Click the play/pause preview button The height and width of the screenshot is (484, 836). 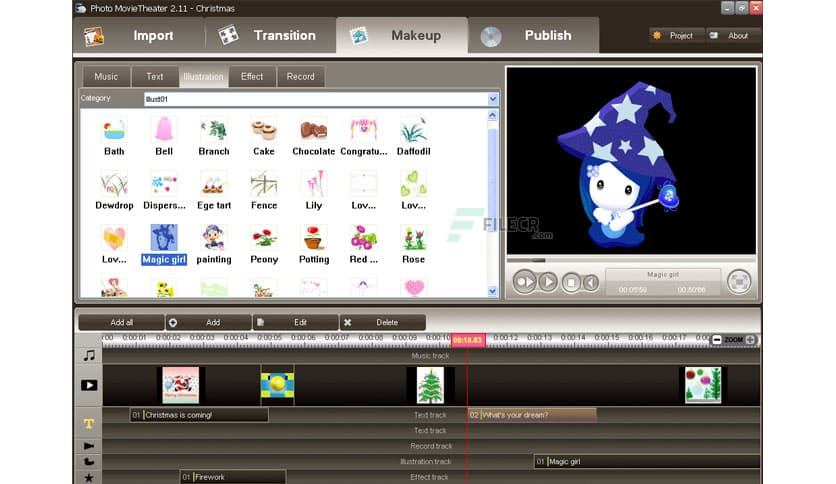click(524, 281)
